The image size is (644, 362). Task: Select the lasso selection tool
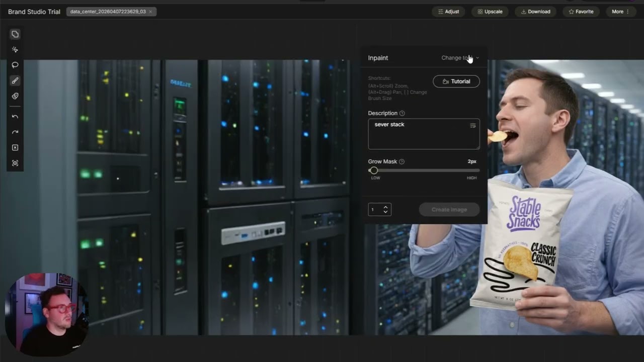15,65
